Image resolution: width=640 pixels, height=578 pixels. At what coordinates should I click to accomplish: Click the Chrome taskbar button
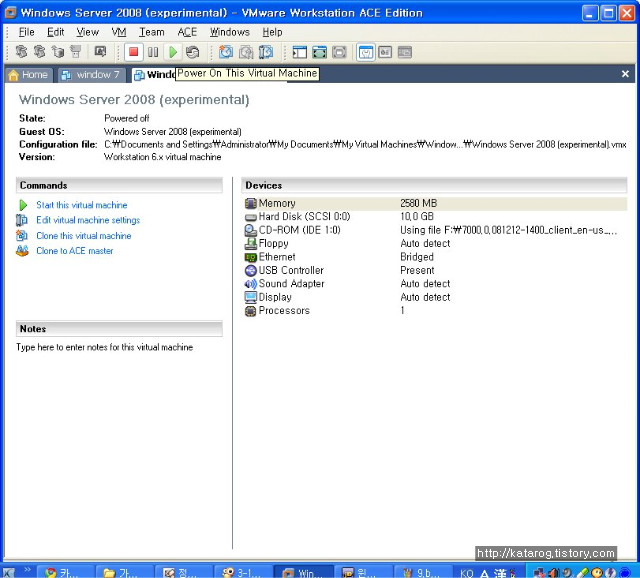[x=66, y=572]
